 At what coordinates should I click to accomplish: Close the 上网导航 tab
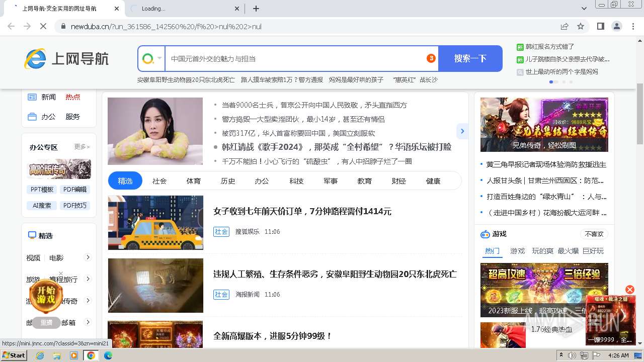[x=117, y=9]
